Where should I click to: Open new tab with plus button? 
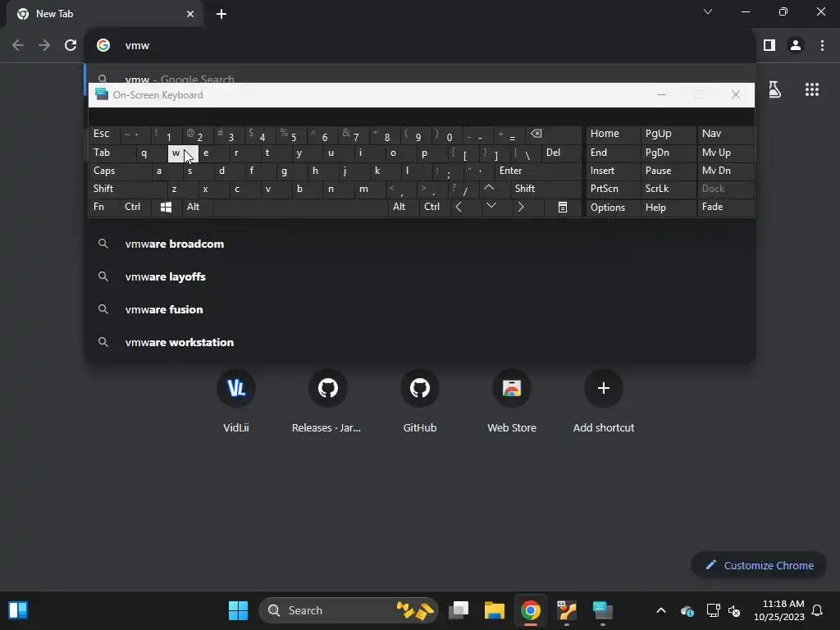(x=221, y=14)
